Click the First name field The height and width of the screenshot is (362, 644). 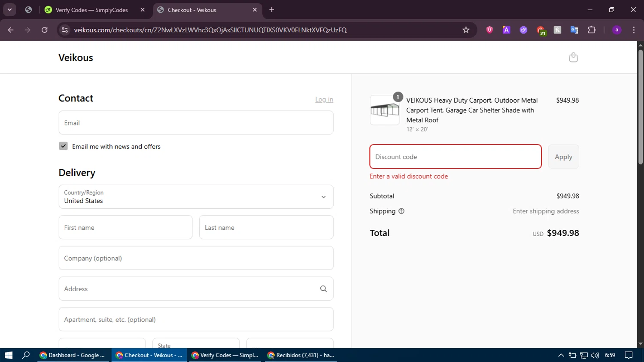click(x=125, y=228)
